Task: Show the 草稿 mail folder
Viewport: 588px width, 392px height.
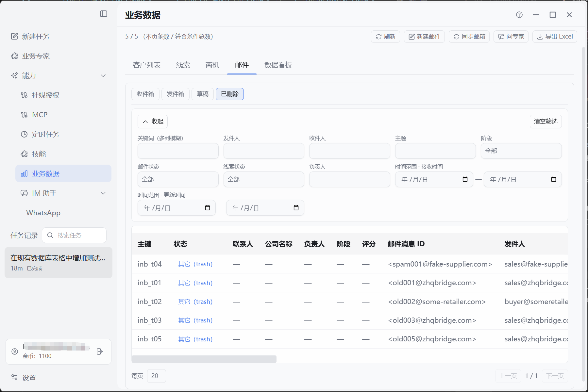Action: click(x=203, y=94)
